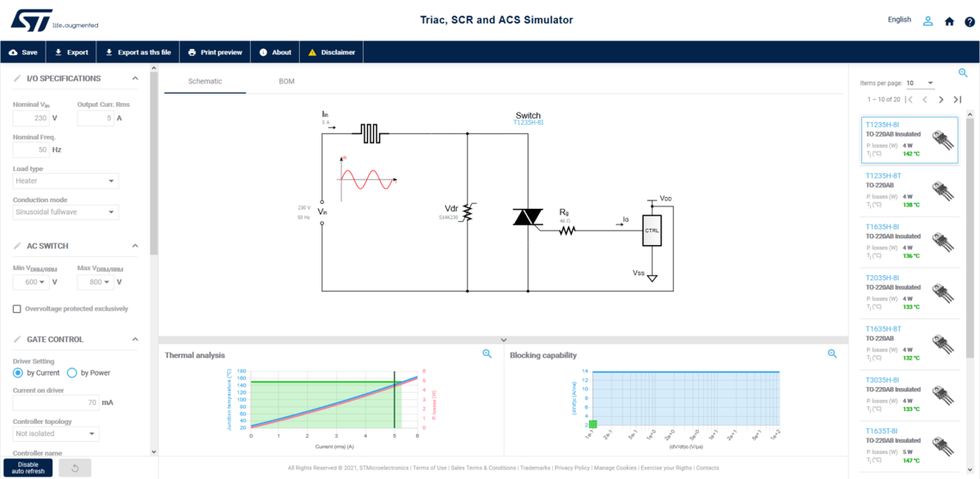
Task: Click the user account icon
Action: point(928,21)
